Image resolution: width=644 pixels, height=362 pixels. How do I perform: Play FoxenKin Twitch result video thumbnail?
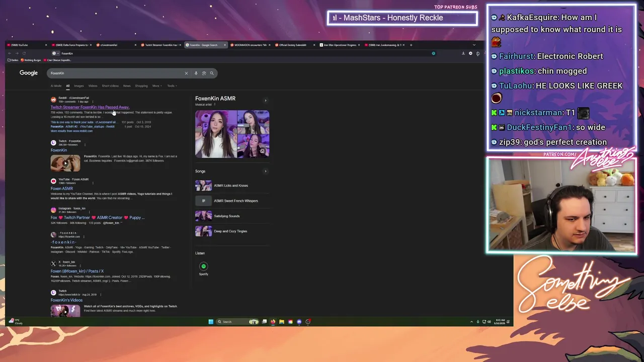point(65,163)
